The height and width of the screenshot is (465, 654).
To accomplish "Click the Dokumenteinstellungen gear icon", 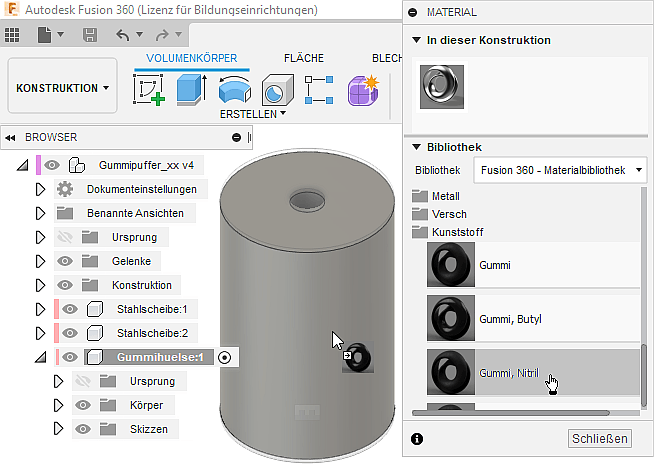I will tap(65, 189).
